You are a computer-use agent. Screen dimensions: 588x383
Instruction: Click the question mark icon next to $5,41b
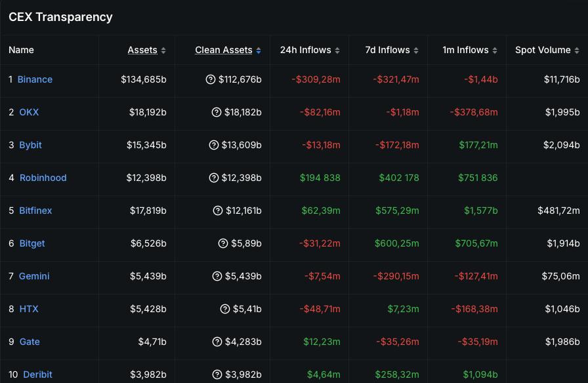click(225, 309)
